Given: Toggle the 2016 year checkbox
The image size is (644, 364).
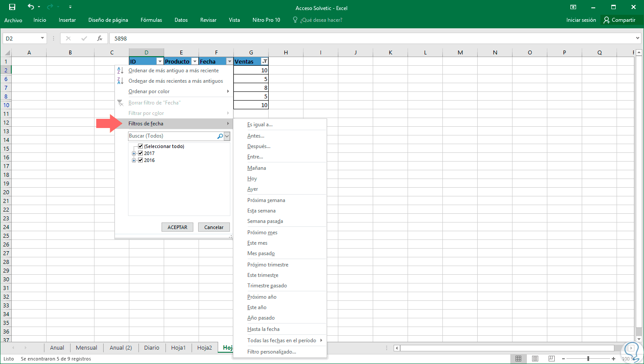Looking at the screenshot, I should click(140, 160).
